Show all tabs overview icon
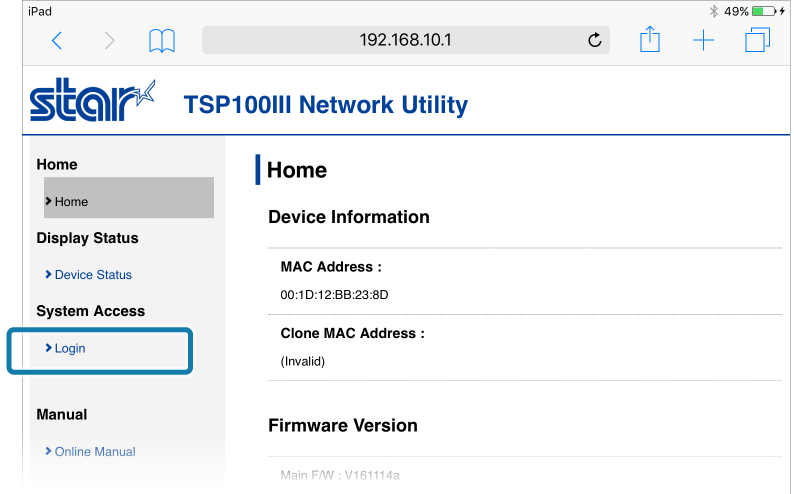 pyautogui.click(x=758, y=39)
